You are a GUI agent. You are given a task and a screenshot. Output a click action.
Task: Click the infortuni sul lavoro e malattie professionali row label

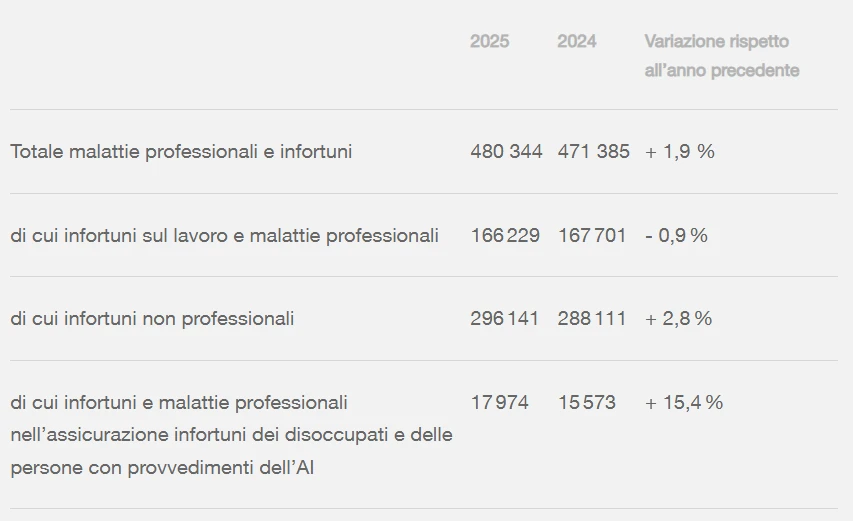tap(225, 236)
